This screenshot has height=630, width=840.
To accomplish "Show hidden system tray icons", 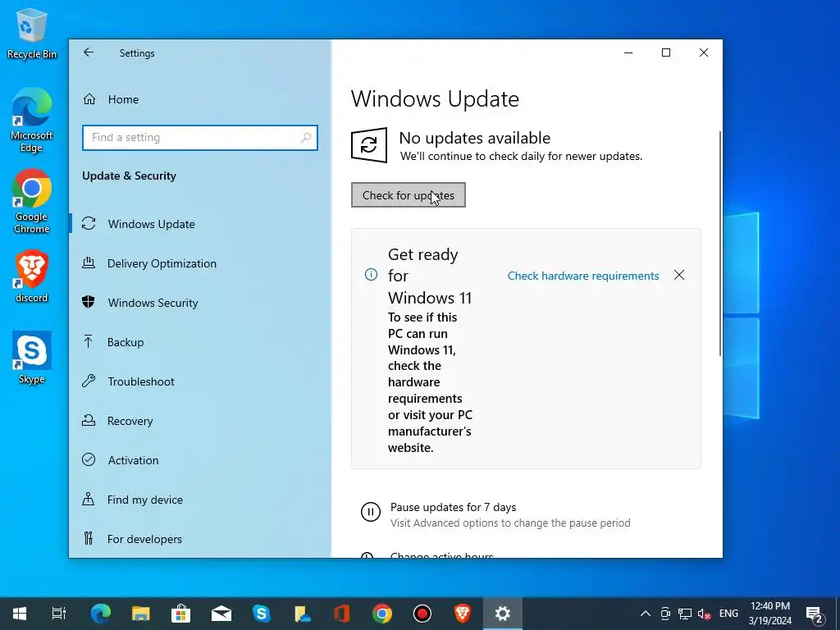I will [646, 614].
